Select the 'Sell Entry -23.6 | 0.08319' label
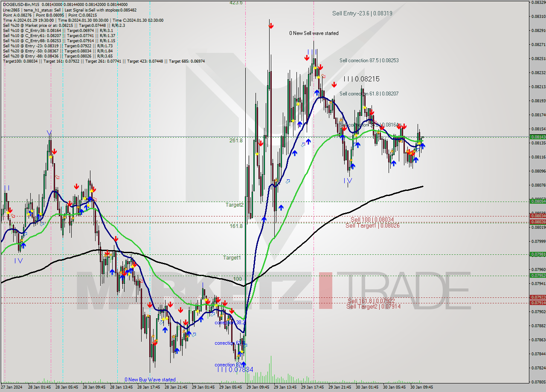 [362, 13]
